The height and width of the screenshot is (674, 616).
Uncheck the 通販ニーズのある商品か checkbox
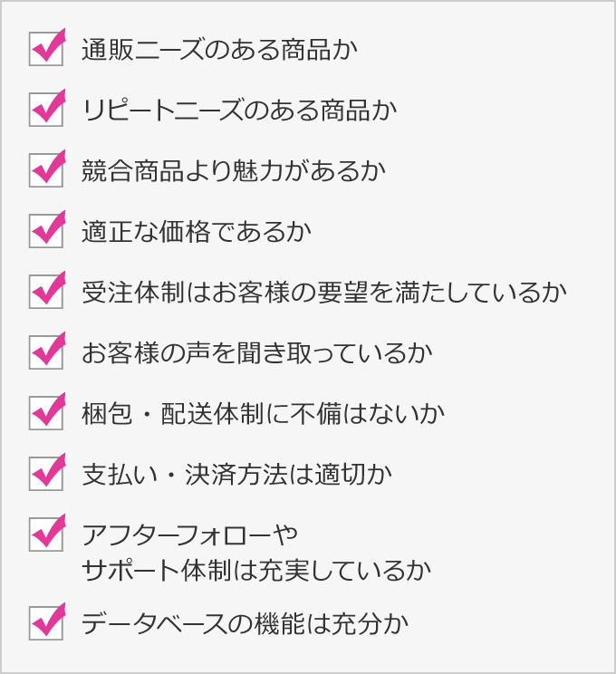[46, 49]
